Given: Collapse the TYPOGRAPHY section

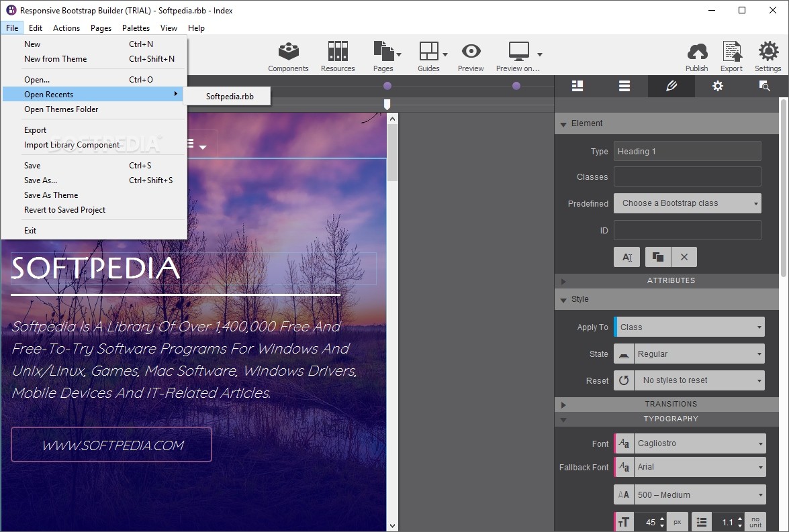Looking at the screenshot, I should [563, 419].
